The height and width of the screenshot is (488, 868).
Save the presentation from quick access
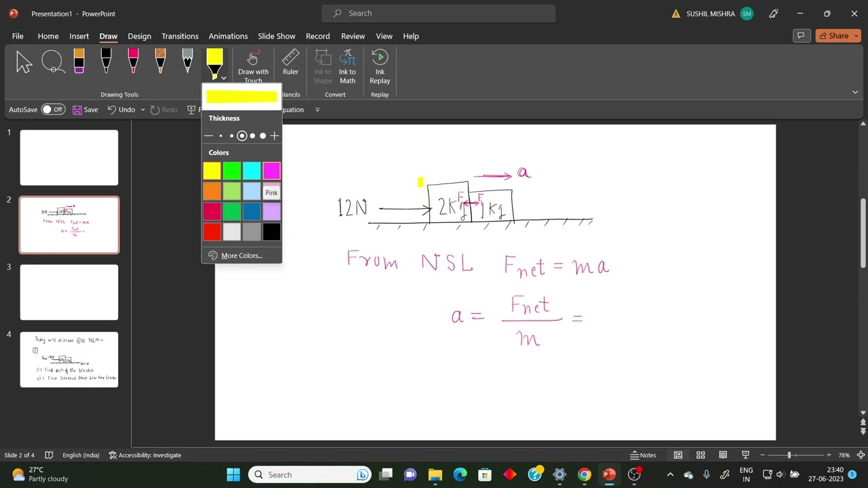coord(85,110)
